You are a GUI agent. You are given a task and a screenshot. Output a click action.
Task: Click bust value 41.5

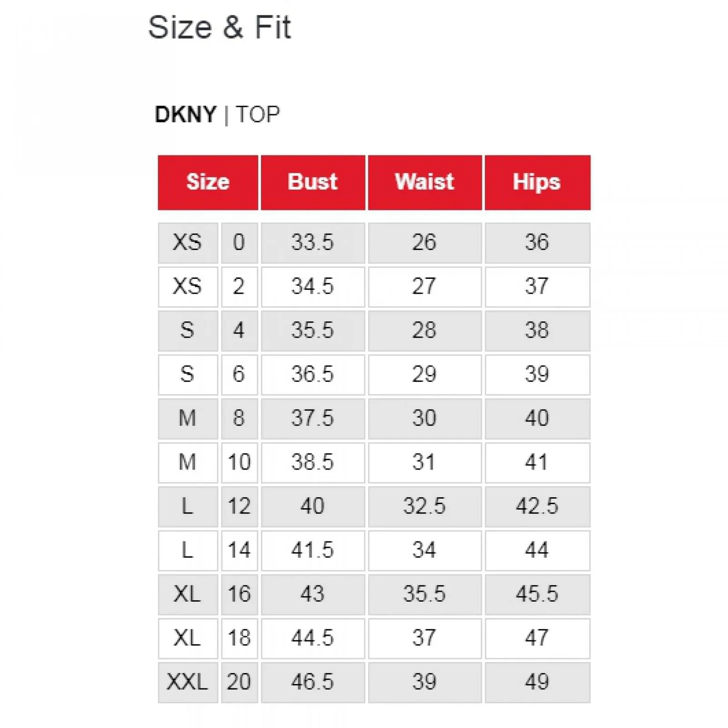tap(313, 551)
